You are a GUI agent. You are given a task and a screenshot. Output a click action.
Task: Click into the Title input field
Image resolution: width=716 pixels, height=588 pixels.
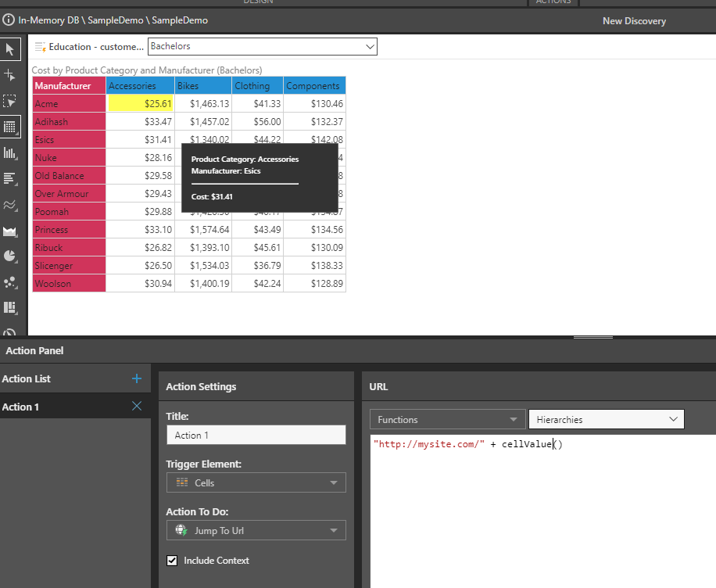[256, 435]
